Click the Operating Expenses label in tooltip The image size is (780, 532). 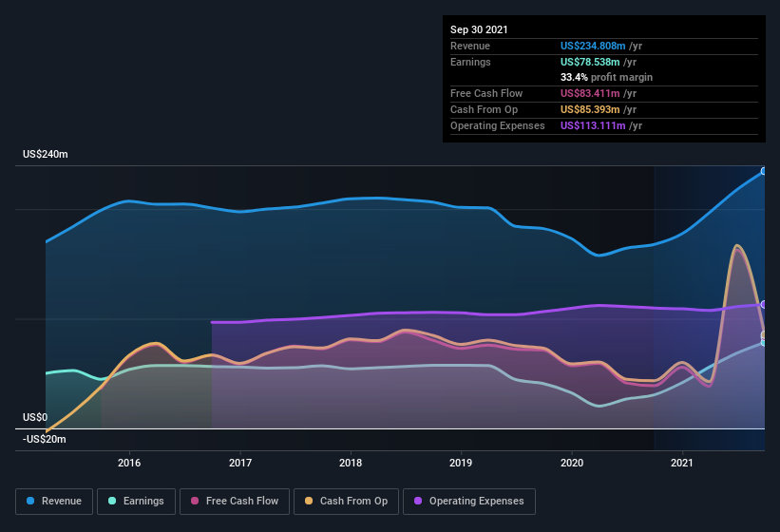(498, 125)
